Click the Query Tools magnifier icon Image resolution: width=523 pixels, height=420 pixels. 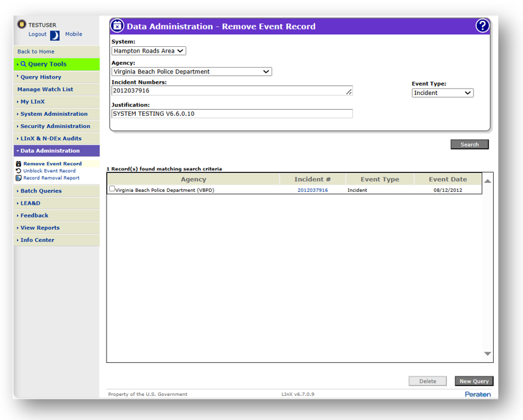point(23,64)
